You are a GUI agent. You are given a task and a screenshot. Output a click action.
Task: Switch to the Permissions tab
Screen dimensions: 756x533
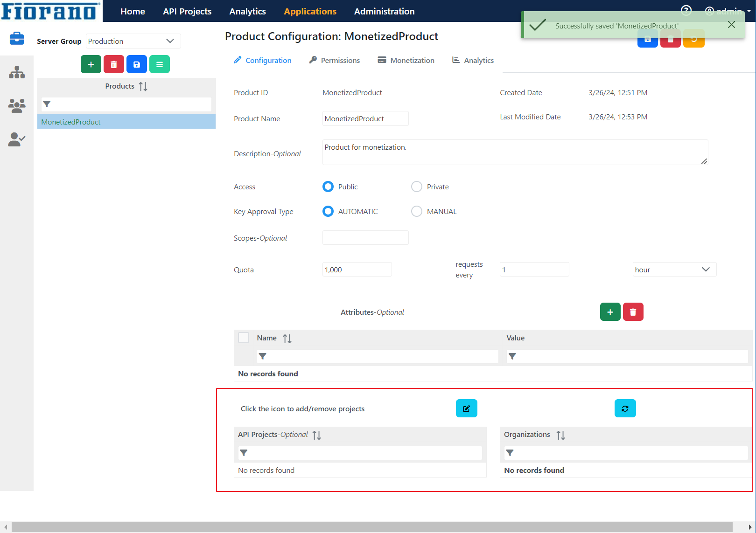[335, 60]
